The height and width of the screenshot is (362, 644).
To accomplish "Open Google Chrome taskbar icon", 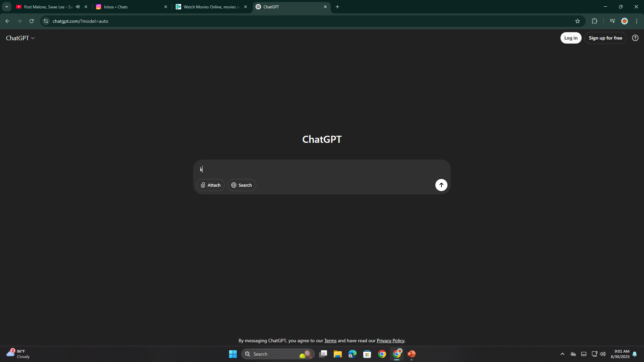I will tap(382, 354).
